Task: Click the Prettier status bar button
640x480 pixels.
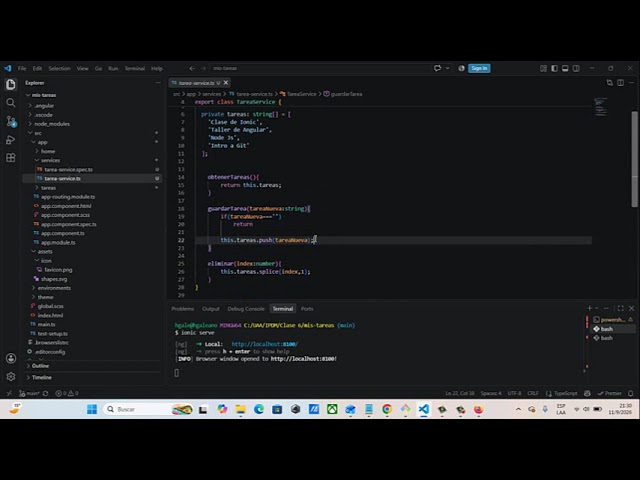Action: 609,393
